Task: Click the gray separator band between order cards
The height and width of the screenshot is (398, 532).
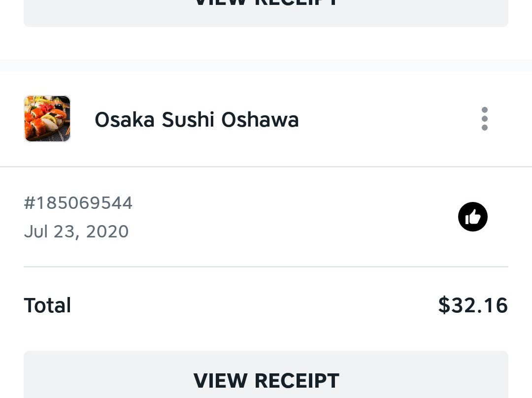Action: pos(266,66)
